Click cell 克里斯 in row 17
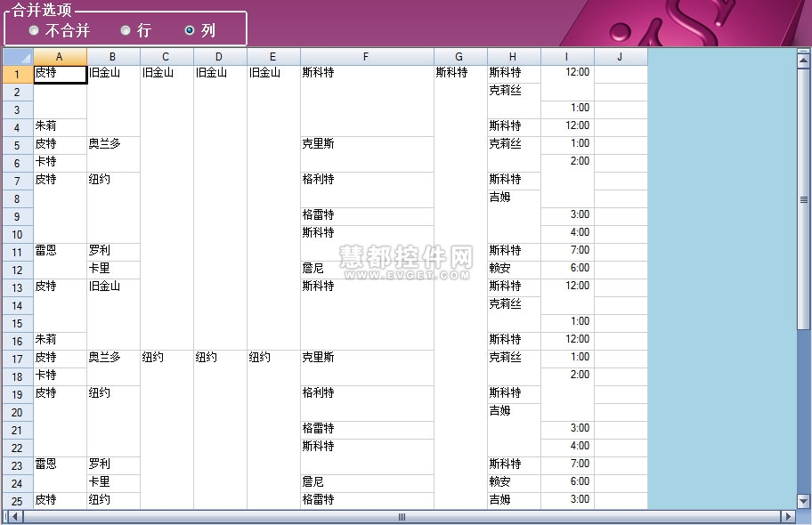The image size is (812, 525). pyautogui.click(x=367, y=368)
